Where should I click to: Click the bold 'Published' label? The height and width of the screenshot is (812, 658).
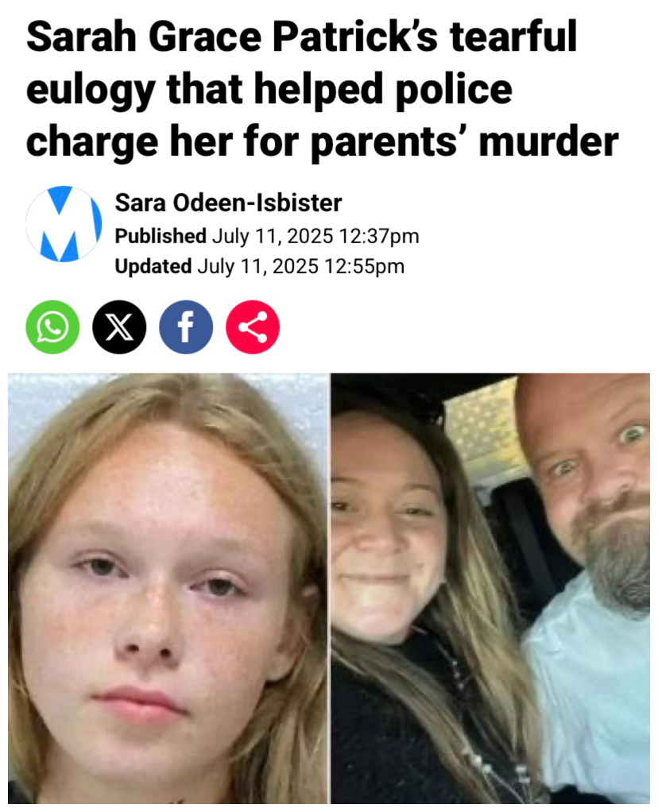tap(161, 236)
